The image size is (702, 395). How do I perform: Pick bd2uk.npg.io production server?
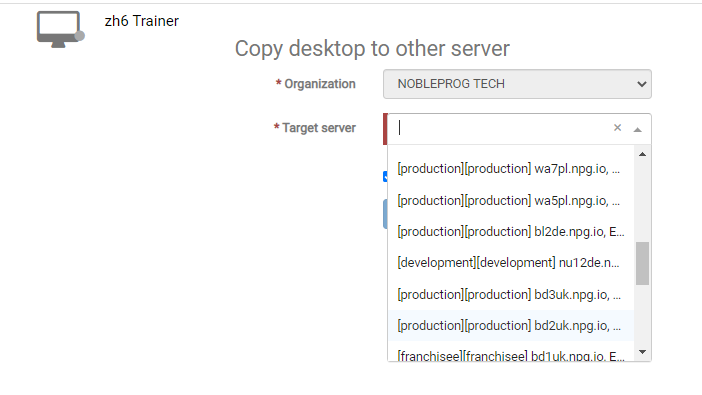point(510,326)
